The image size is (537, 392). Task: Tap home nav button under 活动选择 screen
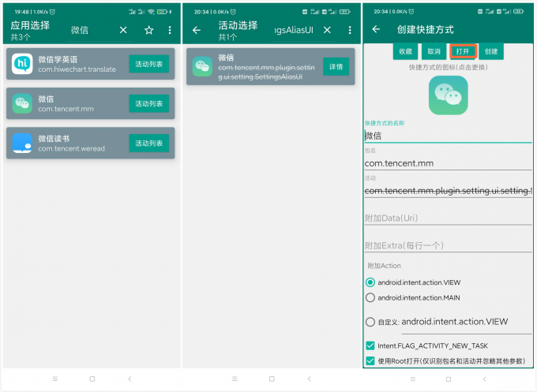click(272, 379)
